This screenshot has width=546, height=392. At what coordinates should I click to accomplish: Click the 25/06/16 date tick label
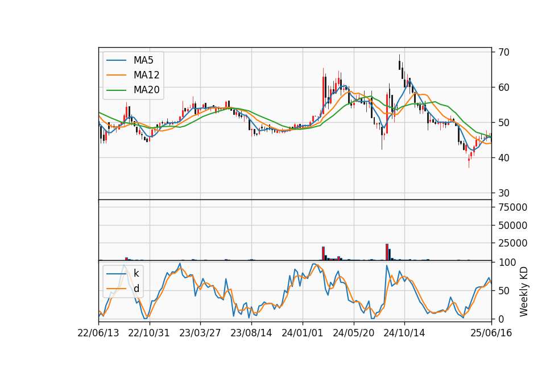coord(491,333)
